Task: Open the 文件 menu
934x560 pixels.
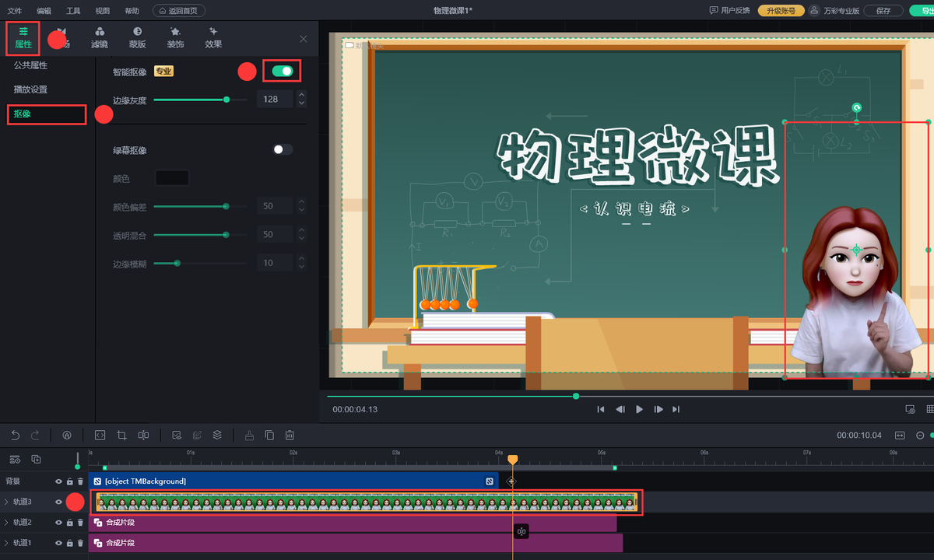Action: [x=15, y=11]
